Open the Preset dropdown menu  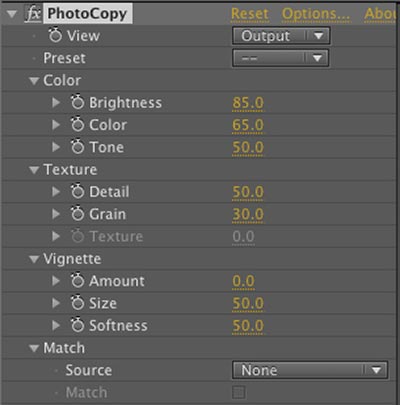(280, 58)
